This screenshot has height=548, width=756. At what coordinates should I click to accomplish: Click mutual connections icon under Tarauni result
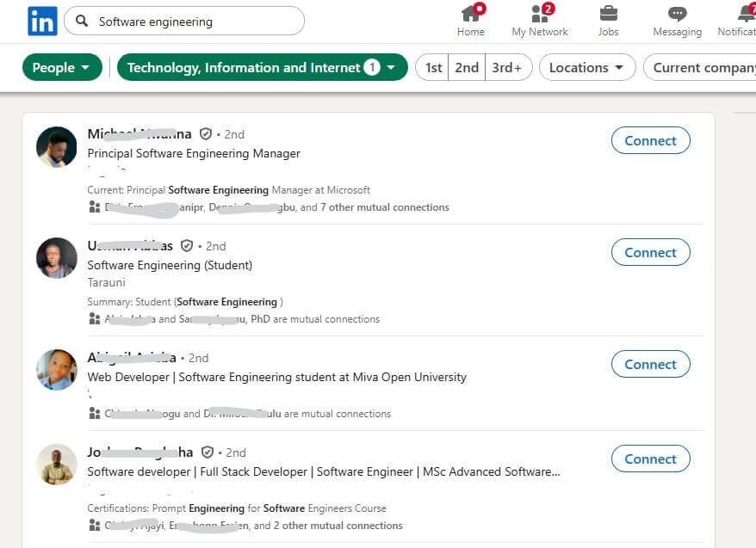[x=95, y=319]
